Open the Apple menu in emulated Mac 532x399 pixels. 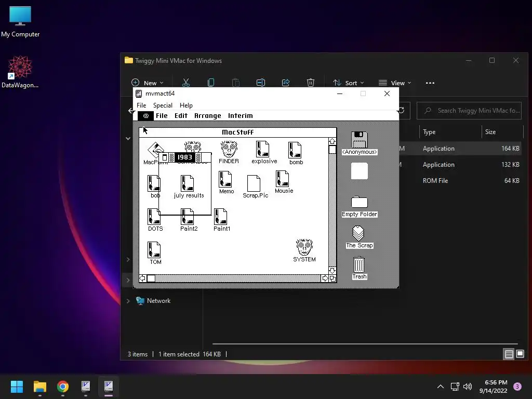pos(145,116)
